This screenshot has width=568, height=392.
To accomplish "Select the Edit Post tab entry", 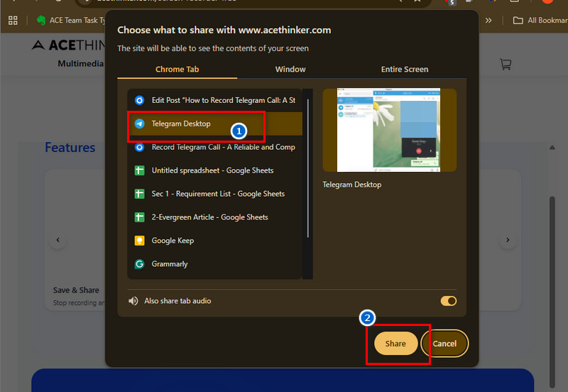I will pos(223,100).
